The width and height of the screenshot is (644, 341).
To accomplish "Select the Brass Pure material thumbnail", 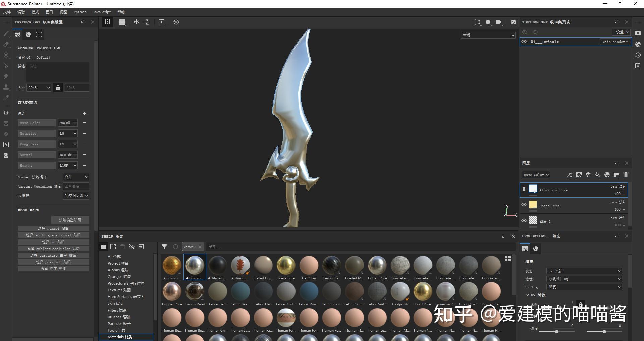I will 286,265.
